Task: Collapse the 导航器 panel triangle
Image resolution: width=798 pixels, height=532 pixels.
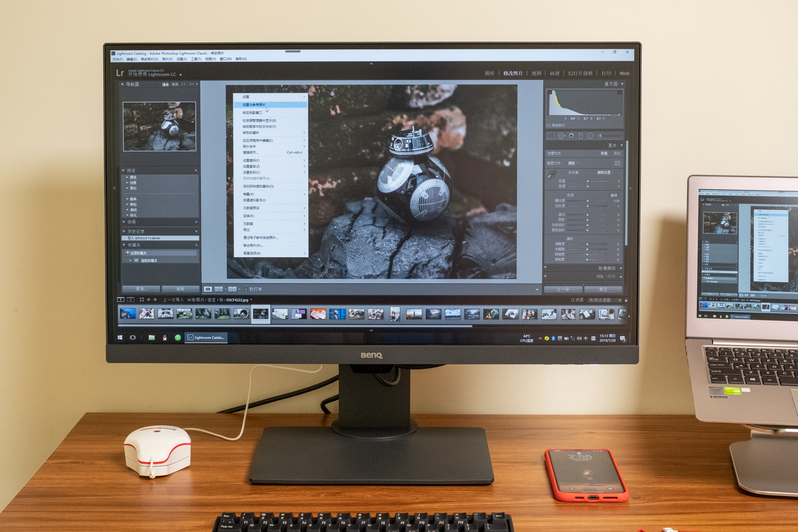Action: 123,84
